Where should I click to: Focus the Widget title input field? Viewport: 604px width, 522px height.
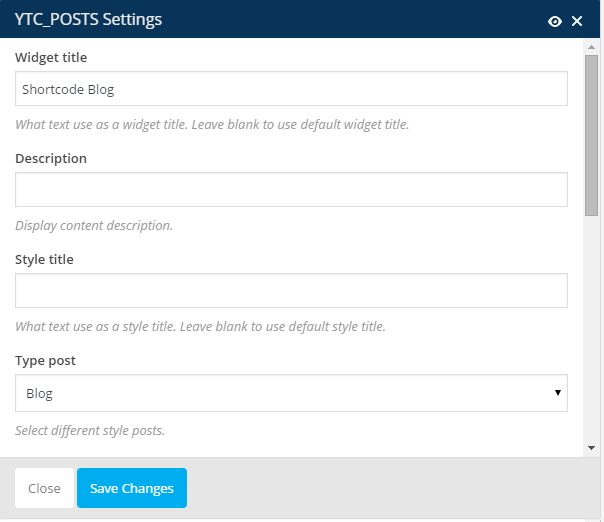tap(291, 89)
